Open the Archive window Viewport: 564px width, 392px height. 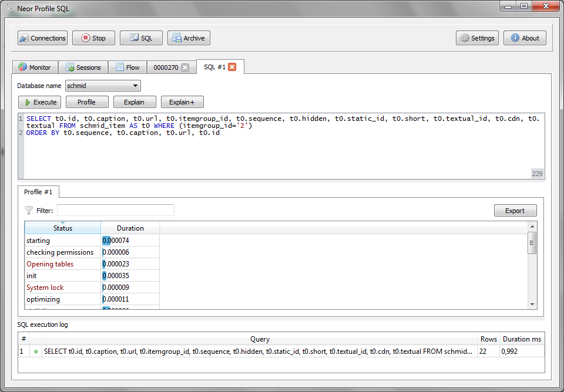click(x=189, y=38)
